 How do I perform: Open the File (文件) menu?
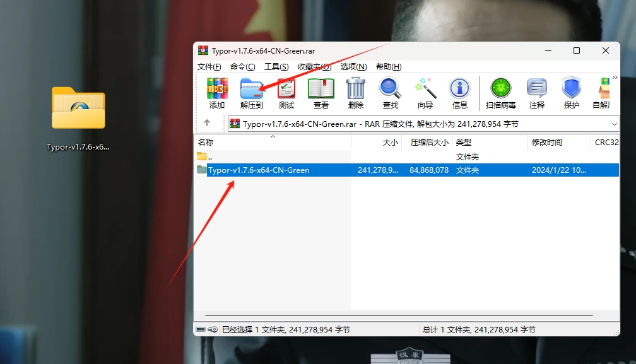pos(209,67)
